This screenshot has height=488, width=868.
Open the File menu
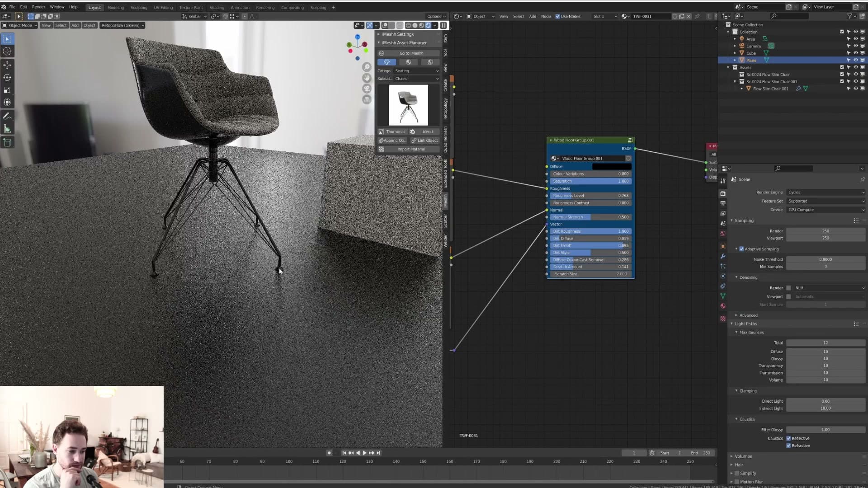12,7
